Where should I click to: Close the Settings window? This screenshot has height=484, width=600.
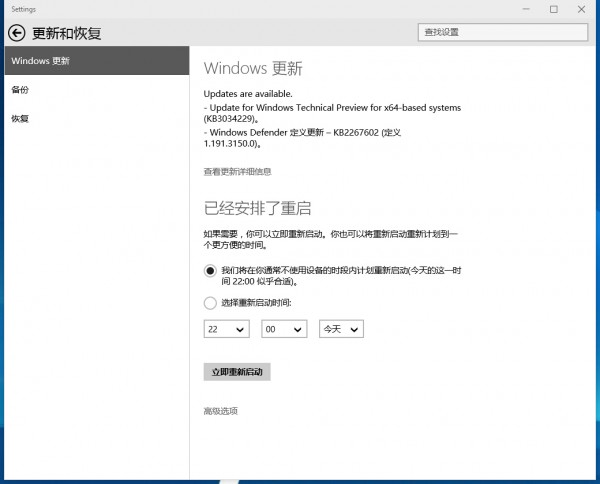[582, 9]
